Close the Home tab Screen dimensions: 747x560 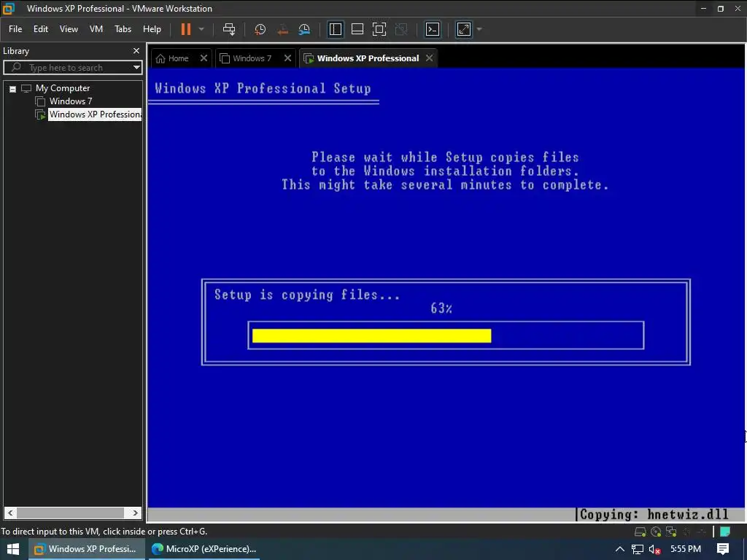[204, 58]
